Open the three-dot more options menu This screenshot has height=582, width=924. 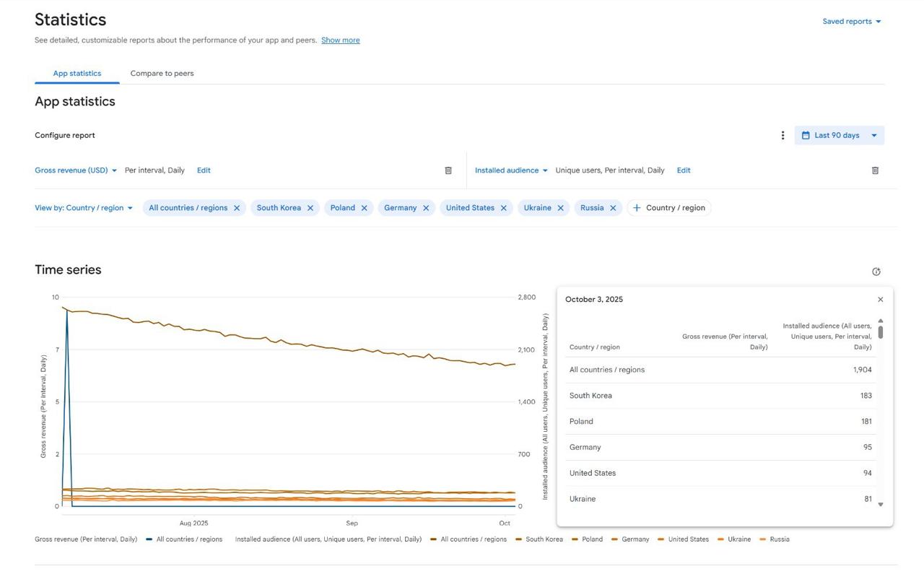(783, 136)
